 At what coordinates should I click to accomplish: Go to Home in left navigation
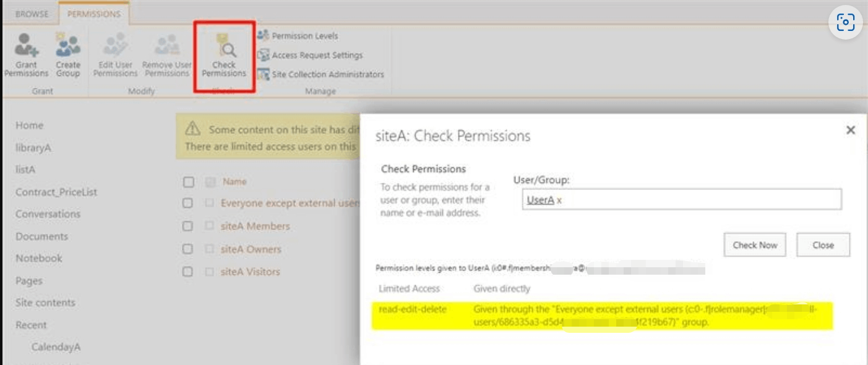[x=30, y=126]
